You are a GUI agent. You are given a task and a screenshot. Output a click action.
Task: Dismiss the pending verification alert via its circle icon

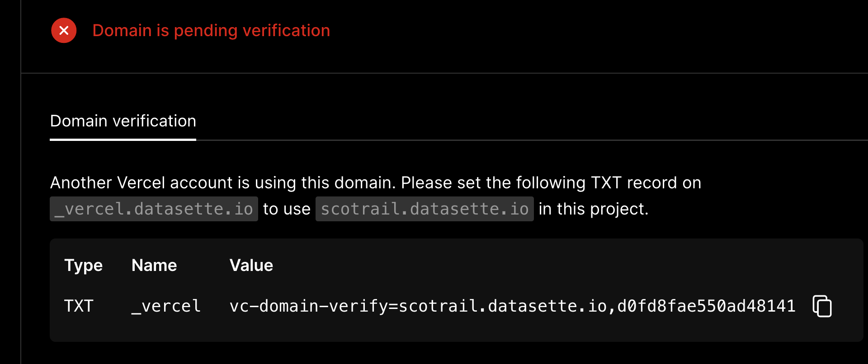pos(64,30)
